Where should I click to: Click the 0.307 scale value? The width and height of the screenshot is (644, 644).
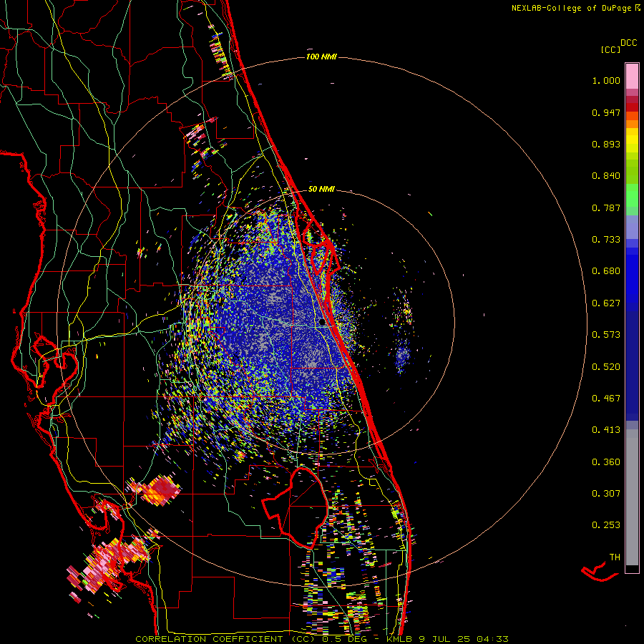606,494
